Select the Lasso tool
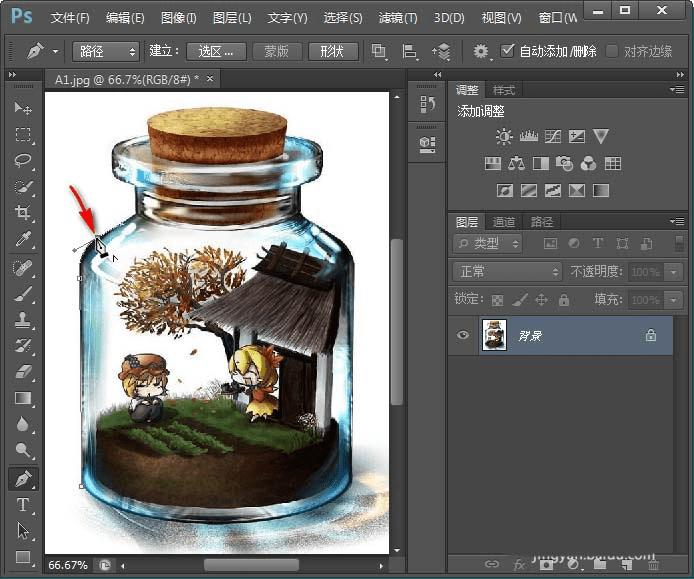The height and width of the screenshot is (579, 694). [x=23, y=160]
